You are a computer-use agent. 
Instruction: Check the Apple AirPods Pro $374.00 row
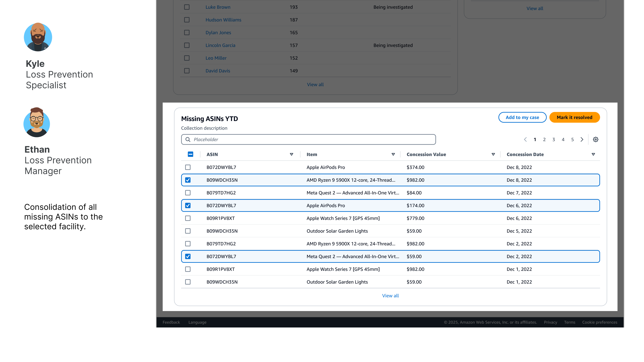point(188,167)
